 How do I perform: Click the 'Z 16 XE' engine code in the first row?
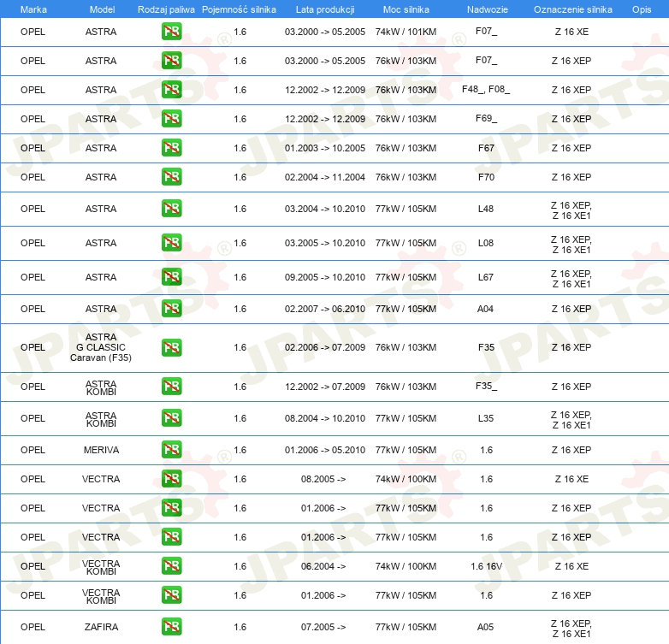(571, 32)
